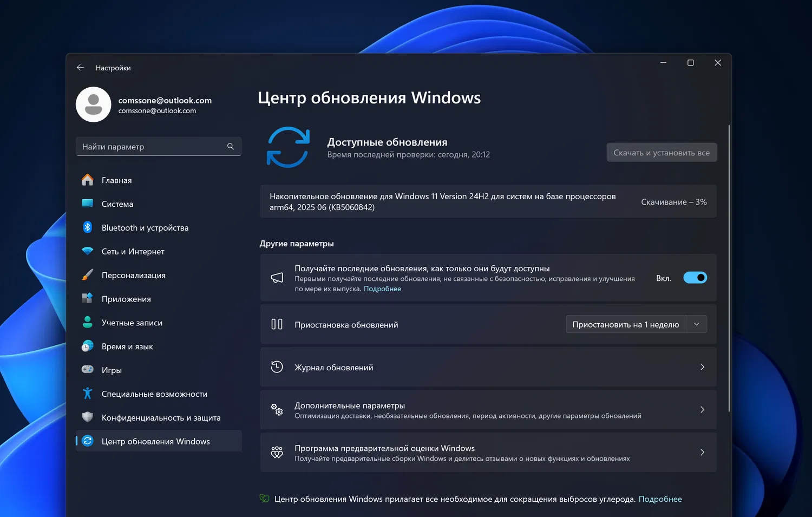The width and height of the screenshot is (812, 517).
Task: Turn off the latest updates toggle
Action: point(695,278)
